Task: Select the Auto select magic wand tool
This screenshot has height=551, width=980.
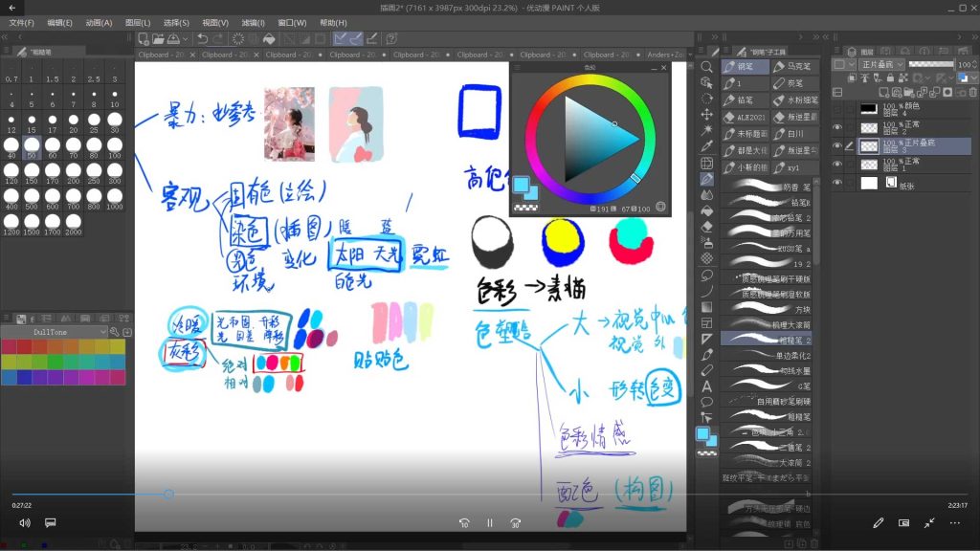Action: point(706,130)
